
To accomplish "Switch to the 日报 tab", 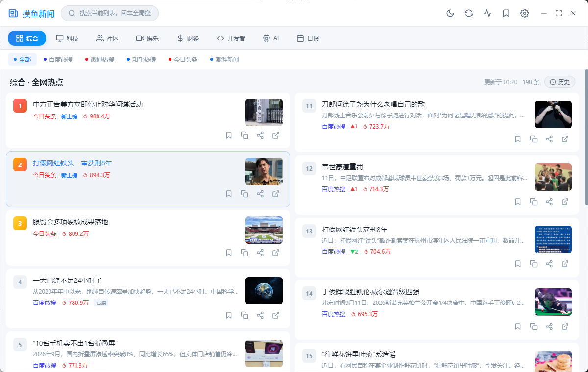I will point(308,38).
